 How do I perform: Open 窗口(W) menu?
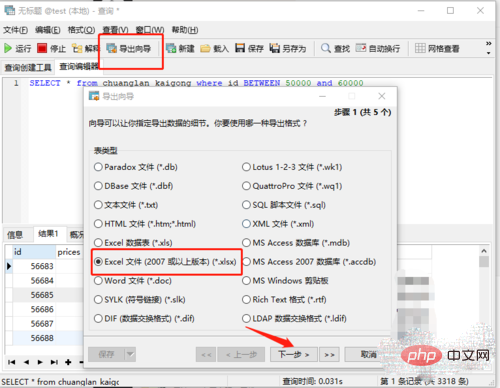[150, 30]
